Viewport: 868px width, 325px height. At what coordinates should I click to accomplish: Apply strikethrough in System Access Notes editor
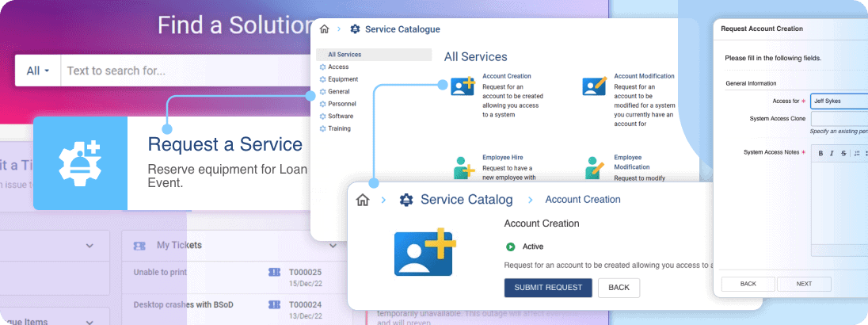pyautogui.click(x=843, y=153)
